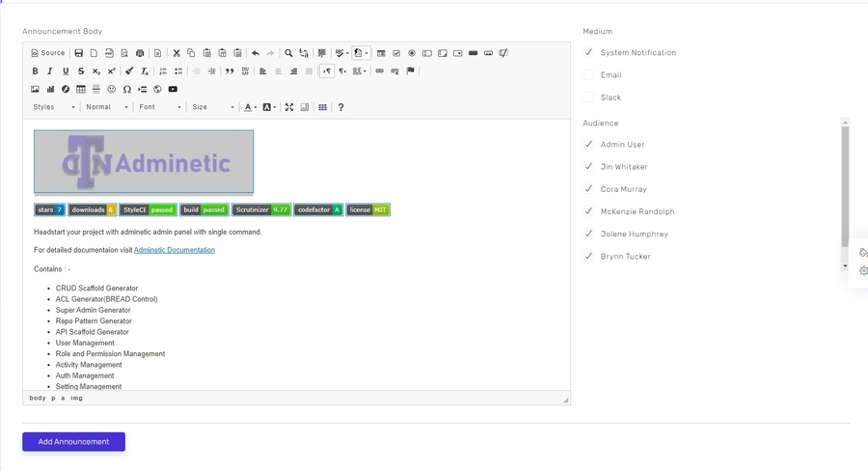The image size is (868, 471).
Task: Underline the selected text
Action: click(66, 70)
